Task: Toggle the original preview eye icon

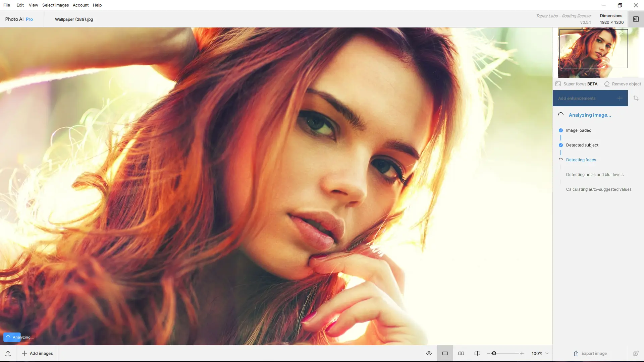Action: (x=429, y=353)
